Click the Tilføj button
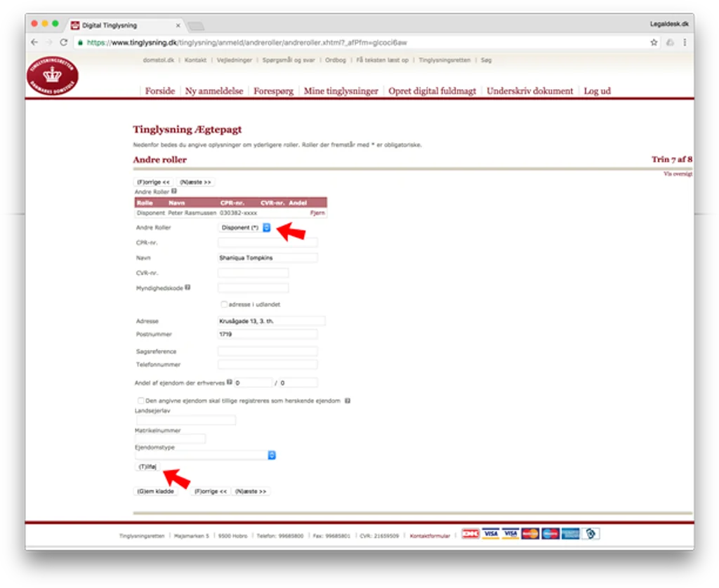 (x=147, y=467)
